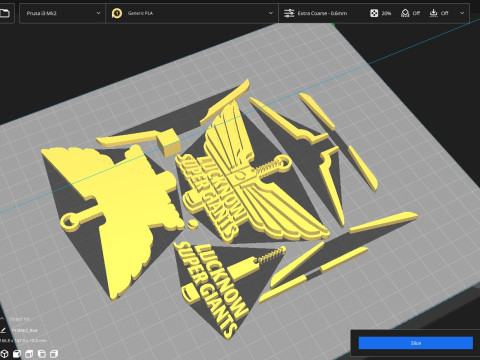Screen dimensions: 480x360
Task: Switch to 3D view cube icon
Action: [4, 353]
